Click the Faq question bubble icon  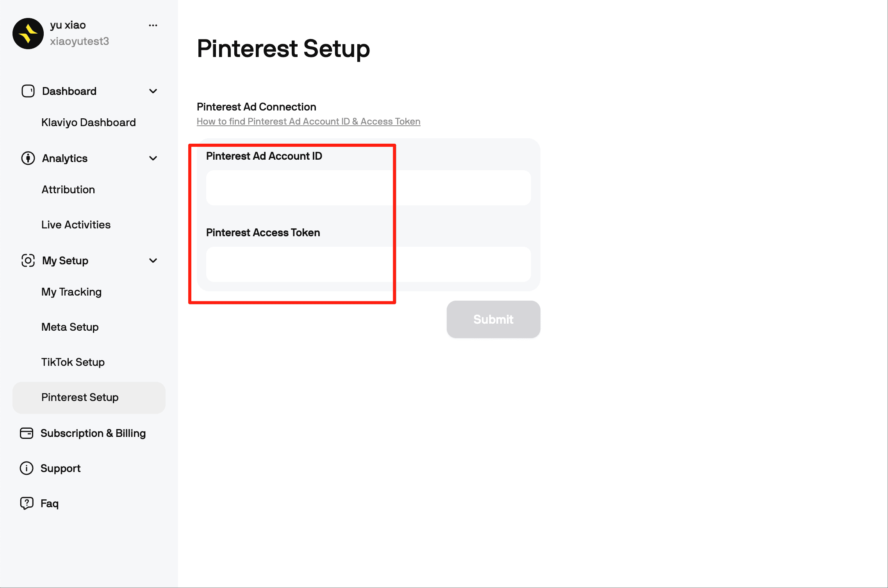pos(26,503)
